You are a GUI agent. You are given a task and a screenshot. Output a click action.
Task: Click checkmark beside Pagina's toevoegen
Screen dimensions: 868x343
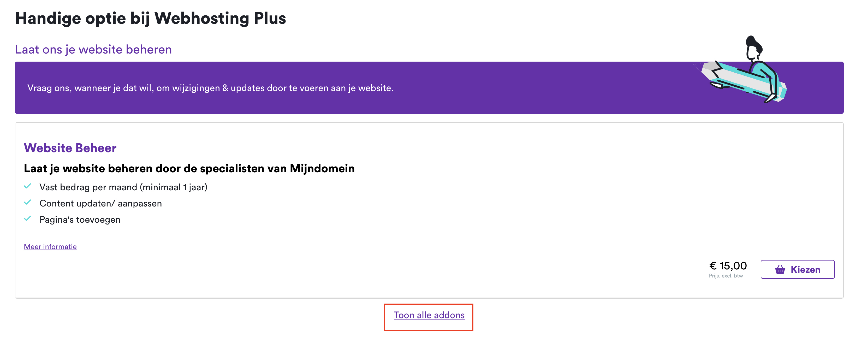pos(28,219)
